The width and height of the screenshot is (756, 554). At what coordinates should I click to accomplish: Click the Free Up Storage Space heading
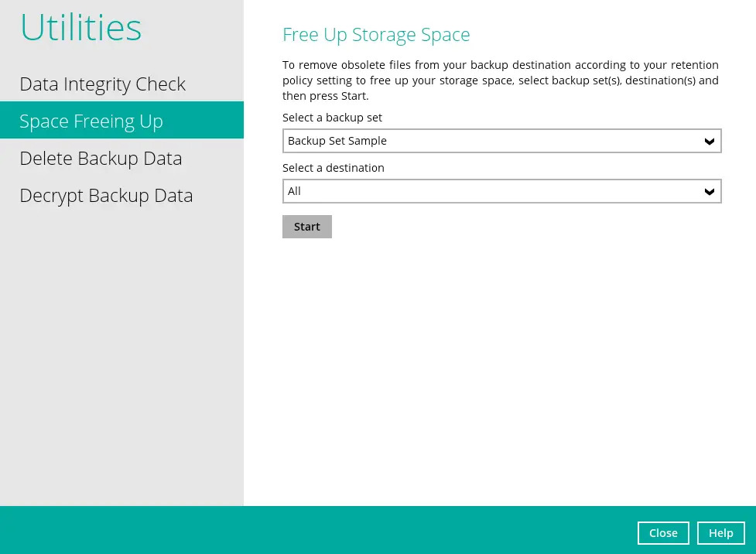coord(376,35)
